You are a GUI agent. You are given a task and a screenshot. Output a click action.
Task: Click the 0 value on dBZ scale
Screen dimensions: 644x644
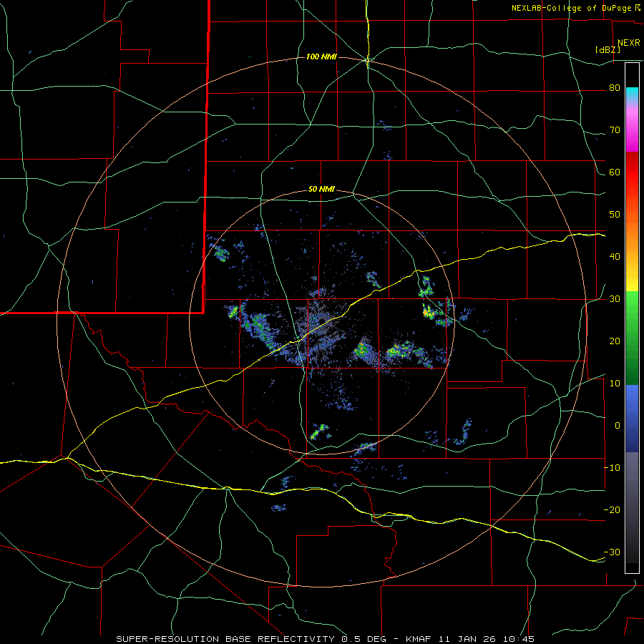[x=618, y=426]
